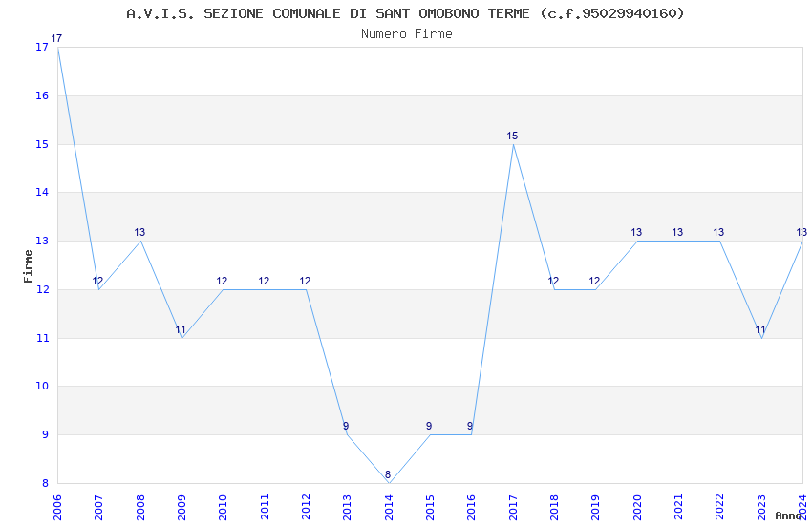Click the 2006 x-axis year label
Screen dimensions: 812x525
pos(57,508)
